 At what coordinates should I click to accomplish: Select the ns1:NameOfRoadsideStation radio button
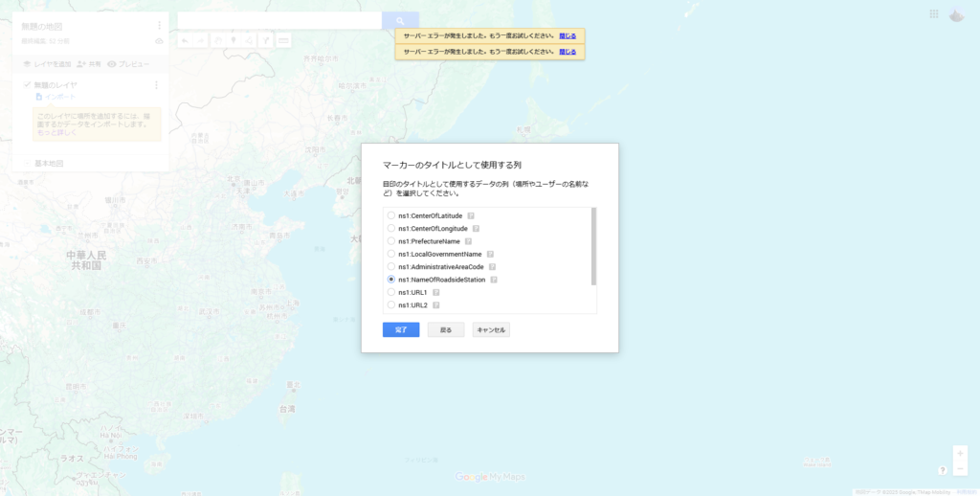(x=391, y=280)
